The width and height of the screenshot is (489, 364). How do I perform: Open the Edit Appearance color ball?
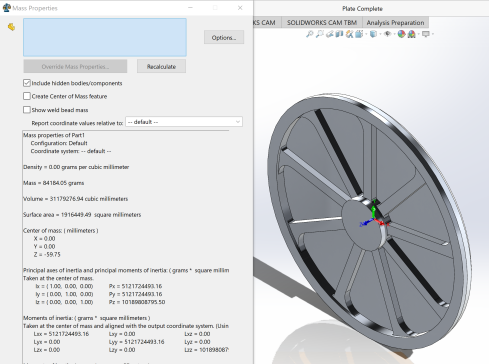click(x=401, y=34)
